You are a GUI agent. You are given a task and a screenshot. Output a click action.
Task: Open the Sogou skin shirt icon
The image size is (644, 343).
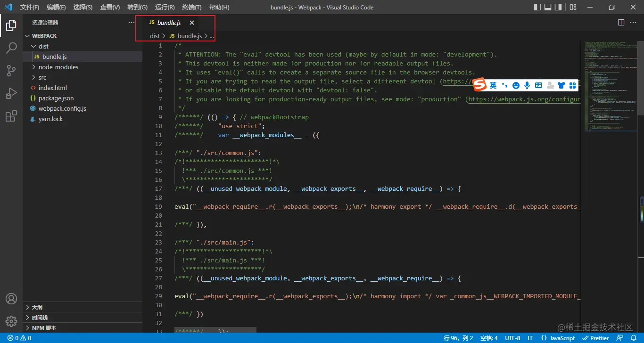(561, 85)
